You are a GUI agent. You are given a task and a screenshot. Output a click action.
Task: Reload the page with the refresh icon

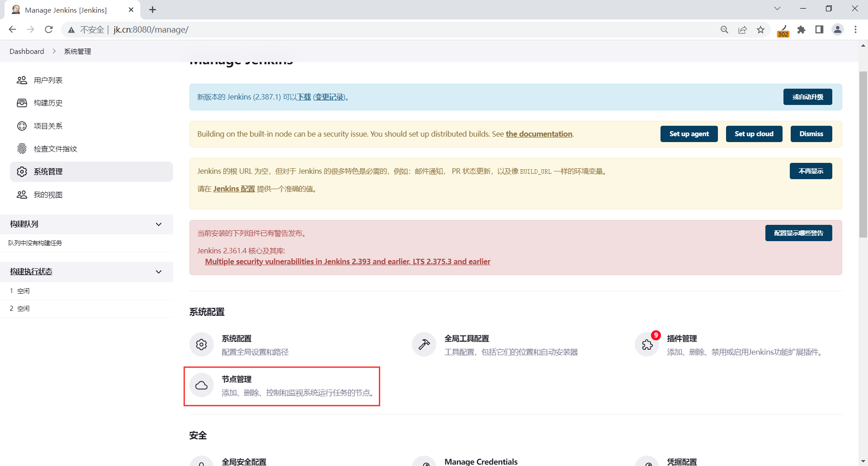(x=49, y=29)
